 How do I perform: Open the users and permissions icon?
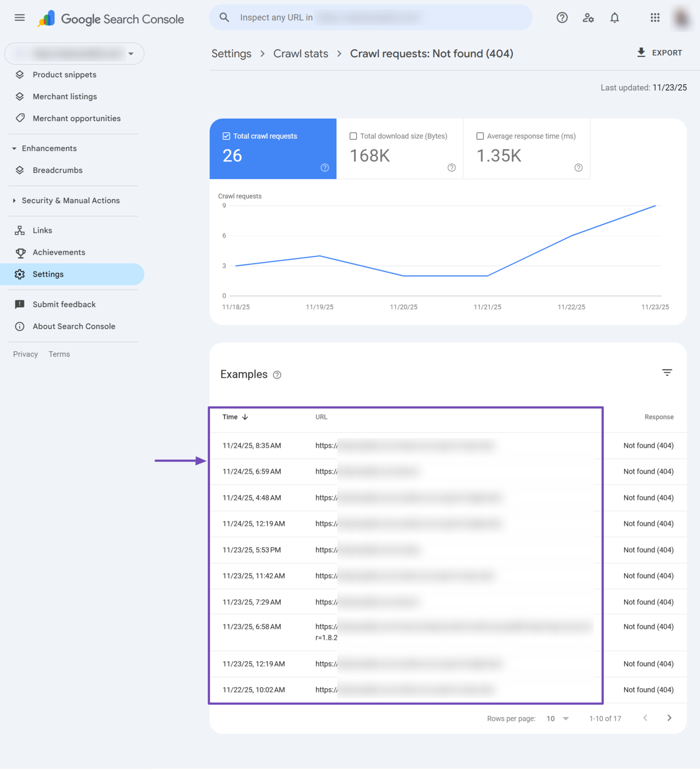pyautogui.click(x=588, y=17)
